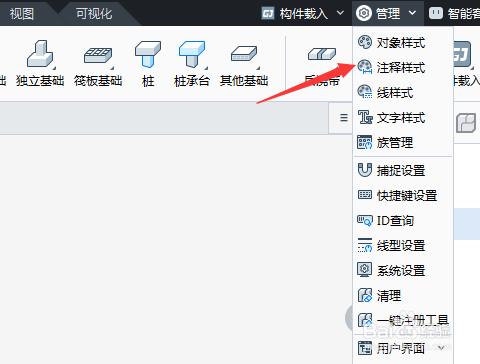Expand the 独立基础 tool options arrow

54,68
